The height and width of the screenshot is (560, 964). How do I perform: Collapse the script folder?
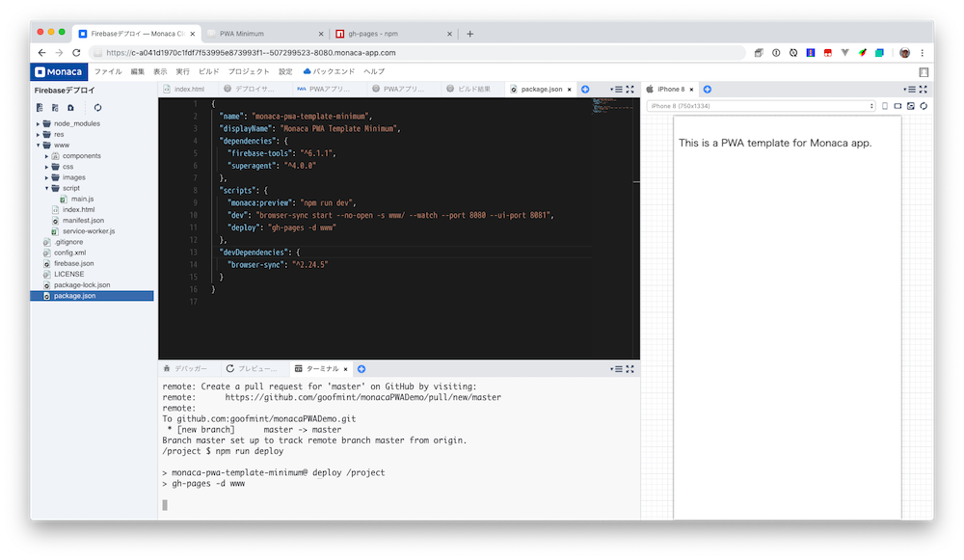[x=46, y=188]
